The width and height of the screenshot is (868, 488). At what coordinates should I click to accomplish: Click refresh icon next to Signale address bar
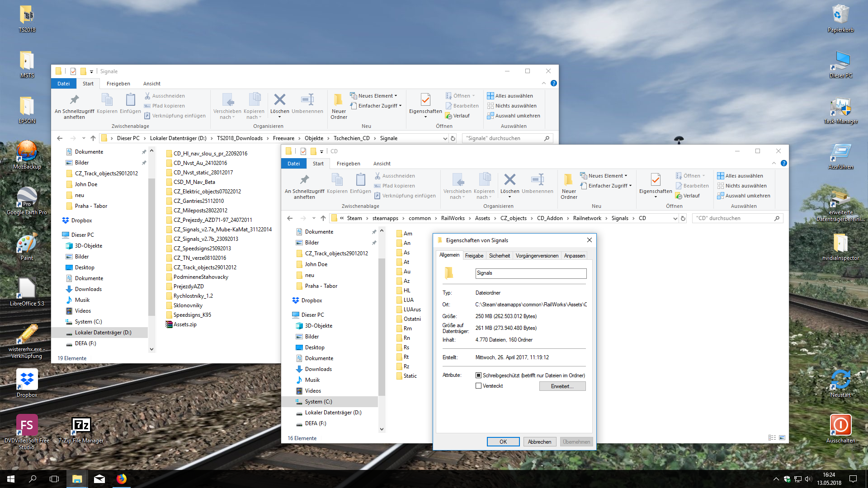[453, 138]
